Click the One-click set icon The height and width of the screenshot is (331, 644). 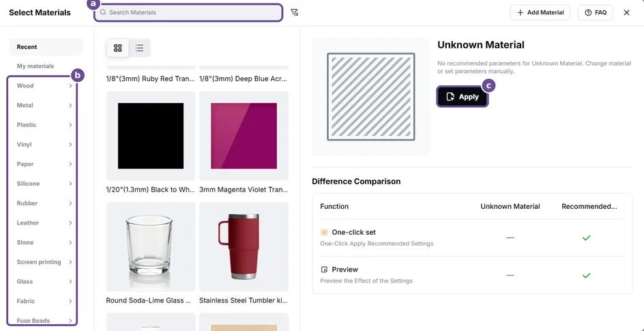point(324,233)
